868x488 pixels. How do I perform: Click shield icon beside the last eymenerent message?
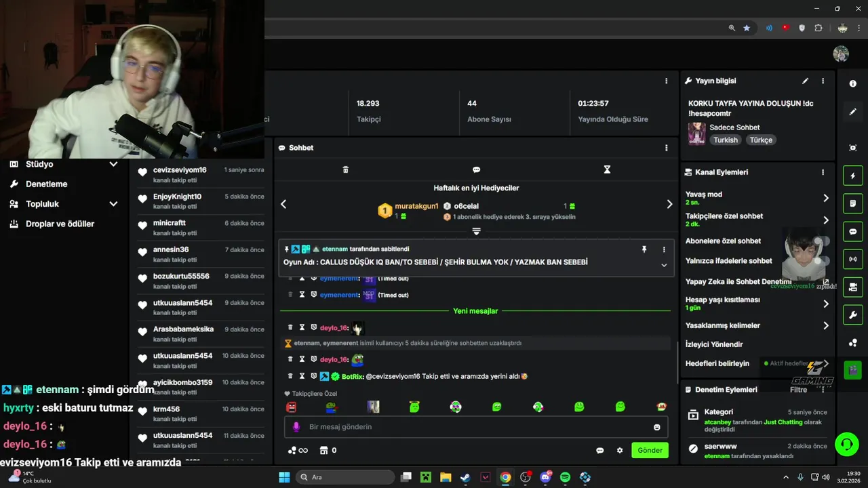pyautogui.click(x=313, y=295)
